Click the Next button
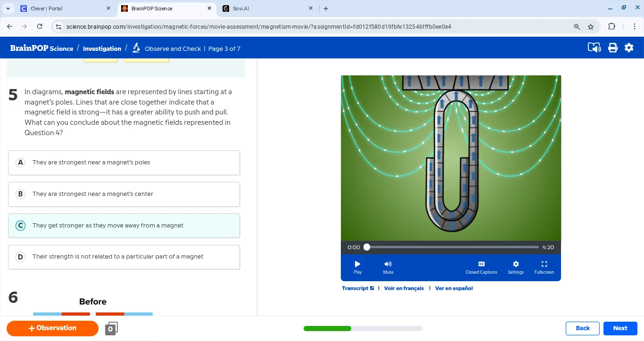 620,328
